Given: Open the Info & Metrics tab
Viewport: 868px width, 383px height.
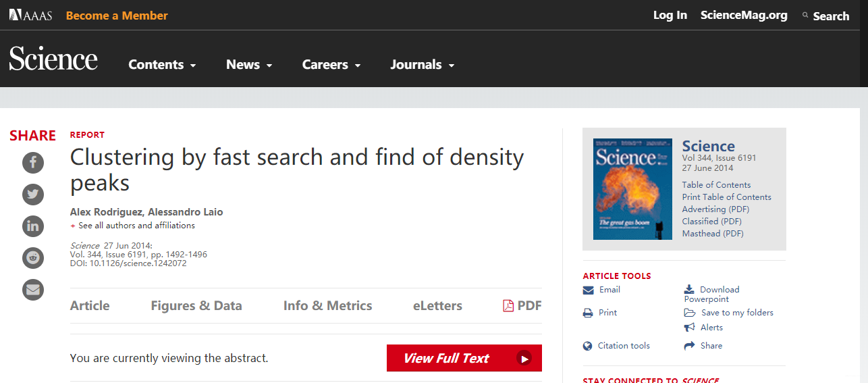Looking at the screenshot, I should click(x=328, y=306).
